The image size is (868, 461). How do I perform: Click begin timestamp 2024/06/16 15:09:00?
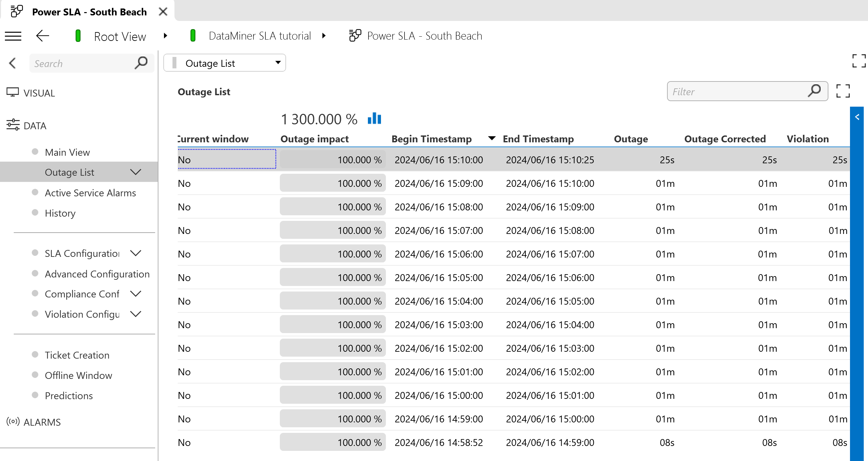(x=439, y=183)
